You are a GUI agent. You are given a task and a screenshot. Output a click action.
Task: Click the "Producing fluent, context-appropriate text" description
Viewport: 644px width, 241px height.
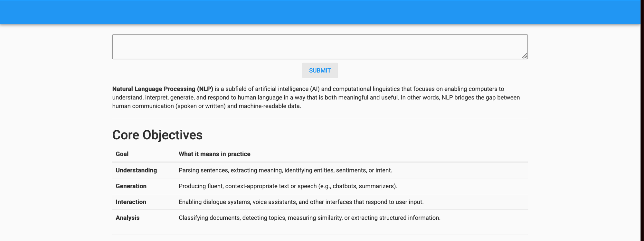click(x=288, y=186)
